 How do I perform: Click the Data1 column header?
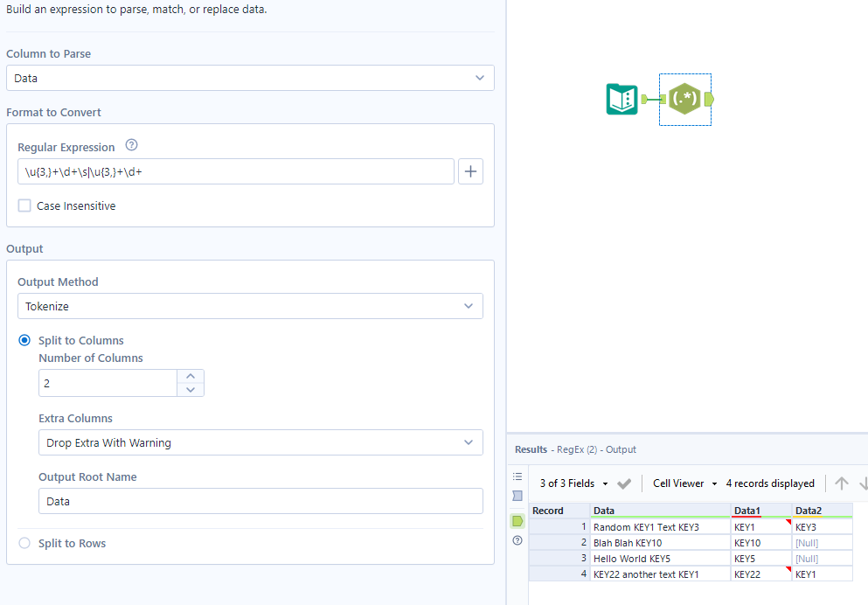click(761, 511)
